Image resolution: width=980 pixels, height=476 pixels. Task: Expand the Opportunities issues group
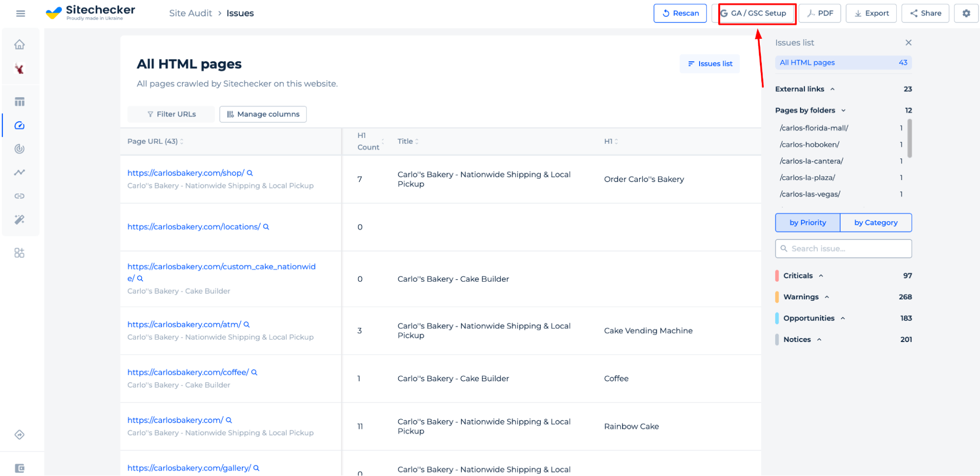point(843,318)
